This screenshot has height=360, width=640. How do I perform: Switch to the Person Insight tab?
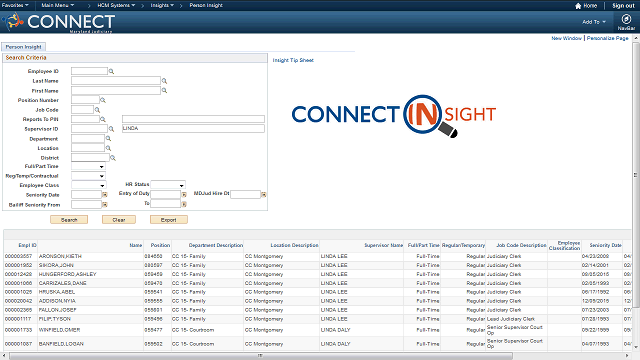[x=23, y=47]
